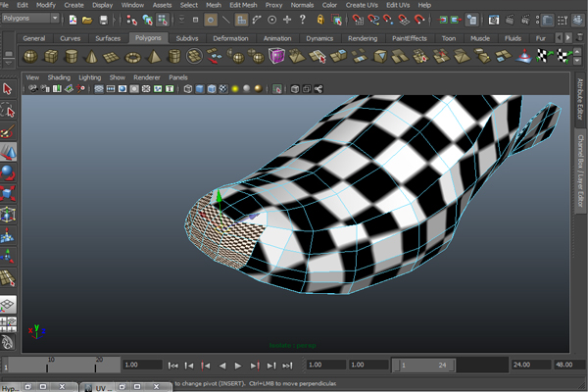Click the 48.00 animation end field

pos(568,365)
